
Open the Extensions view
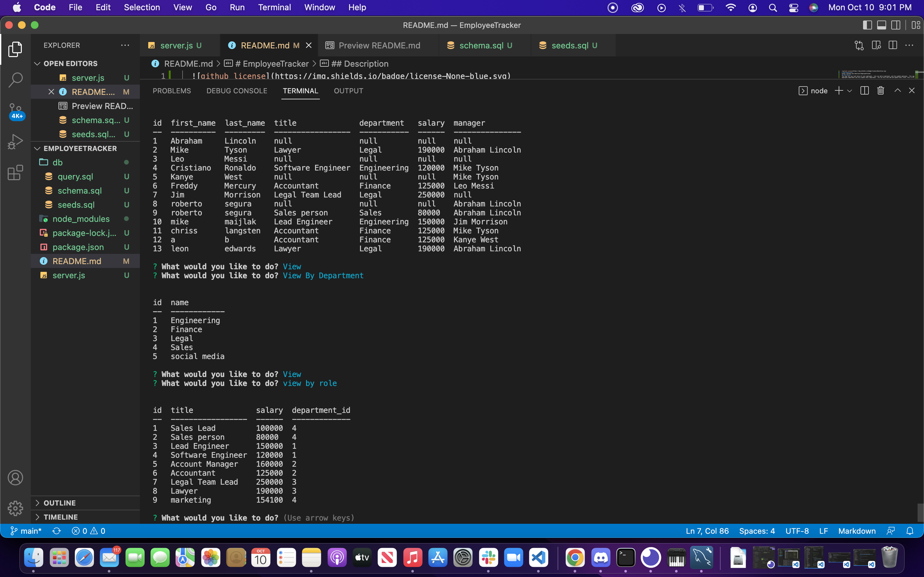[15, 172]
